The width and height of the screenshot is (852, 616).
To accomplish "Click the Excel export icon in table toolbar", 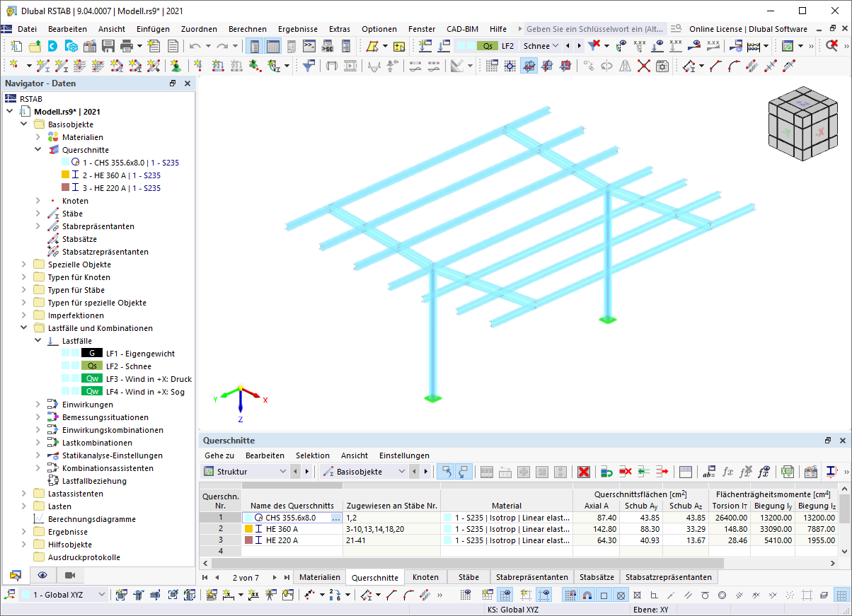I will coord(787,472).
